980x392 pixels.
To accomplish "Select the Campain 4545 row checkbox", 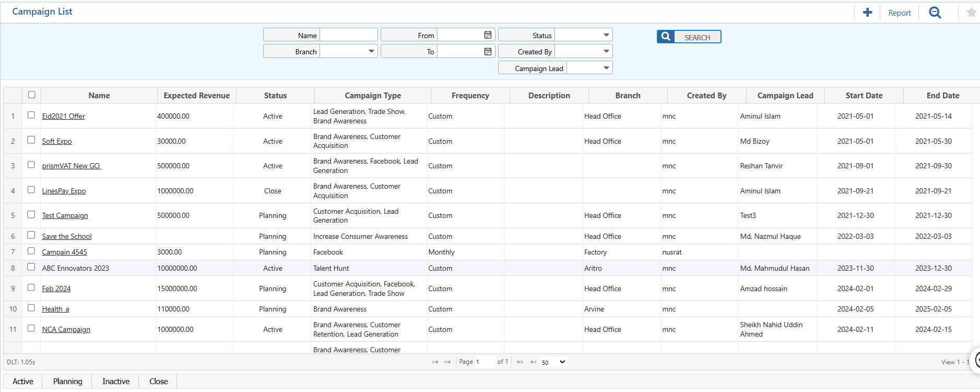I will [x=31, y=251].
